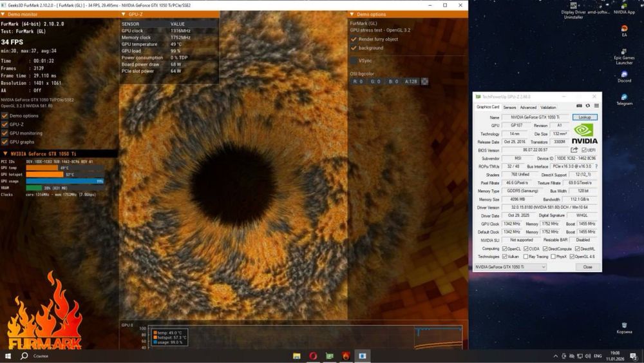Toggle the GPU graphs checkbox

pos(5,142)
